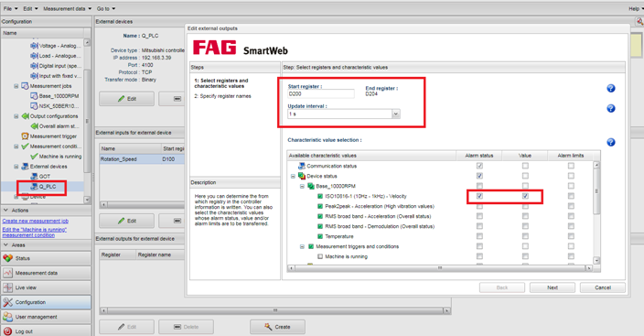Click the Input with fixed value item
The image size is (644, 336).
56,76
